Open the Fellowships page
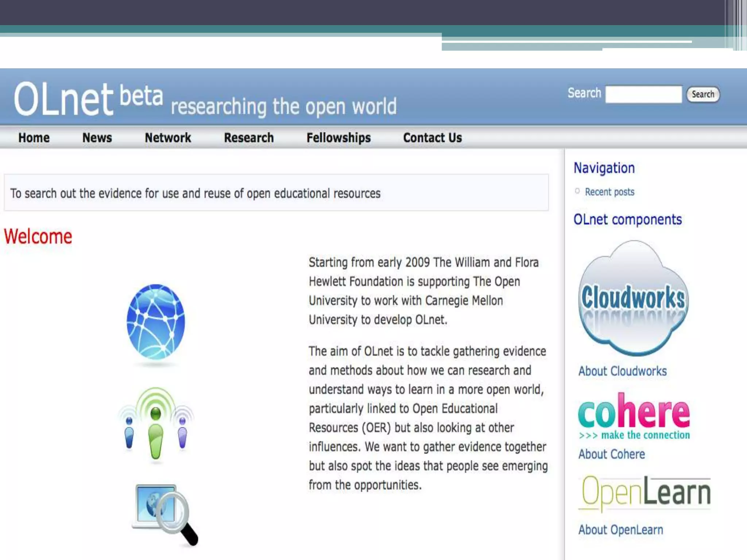Viewport: 747px width, 560px height. pos(338,138)
